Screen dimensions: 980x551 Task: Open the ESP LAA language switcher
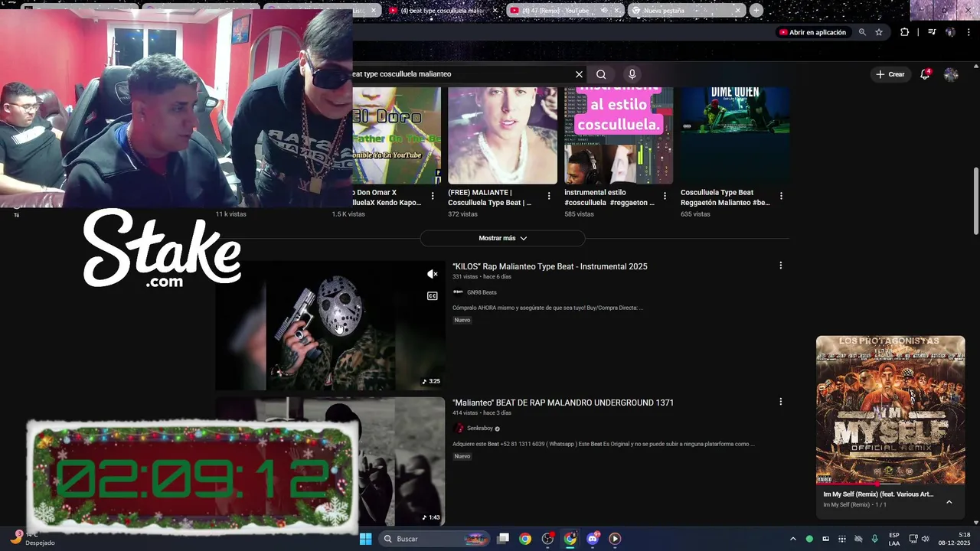pos(893,539)
